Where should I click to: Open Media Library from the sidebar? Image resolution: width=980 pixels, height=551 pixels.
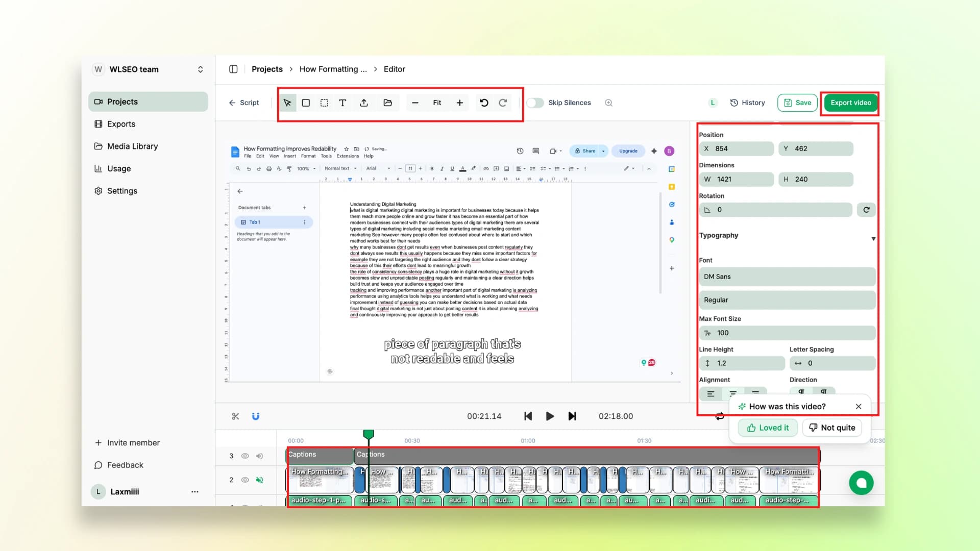(x=132, y=146)
